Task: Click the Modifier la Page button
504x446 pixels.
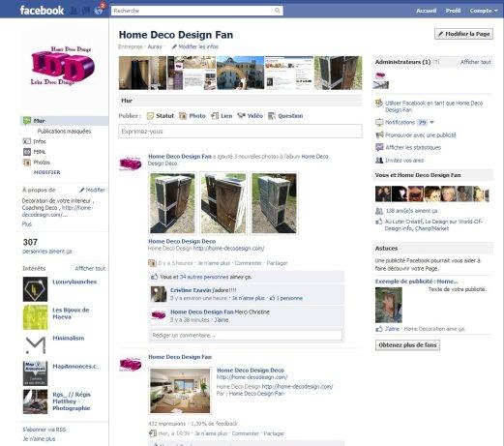Action: click(463, 34)
